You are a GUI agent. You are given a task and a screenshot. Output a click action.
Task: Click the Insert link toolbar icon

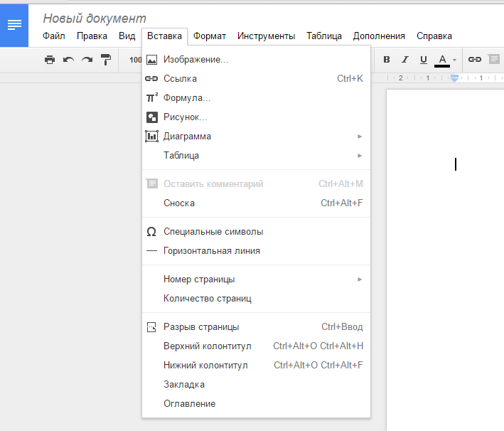click(x=474, y=60)
